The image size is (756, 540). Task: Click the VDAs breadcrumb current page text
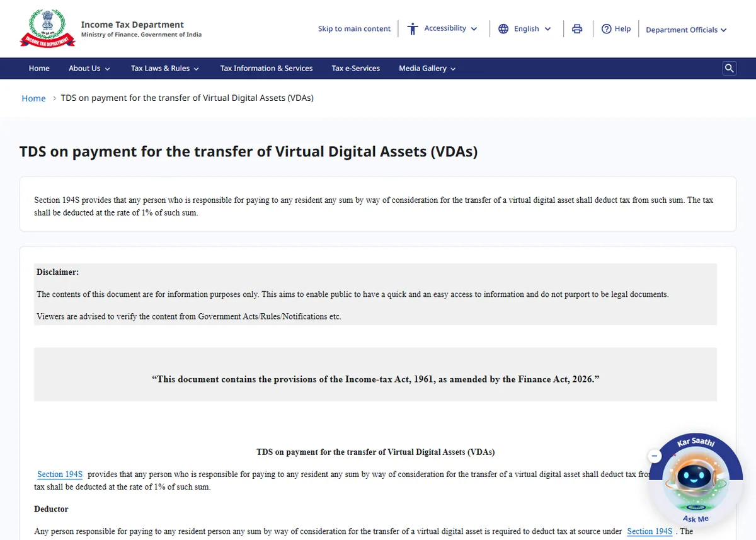[187, 98]
